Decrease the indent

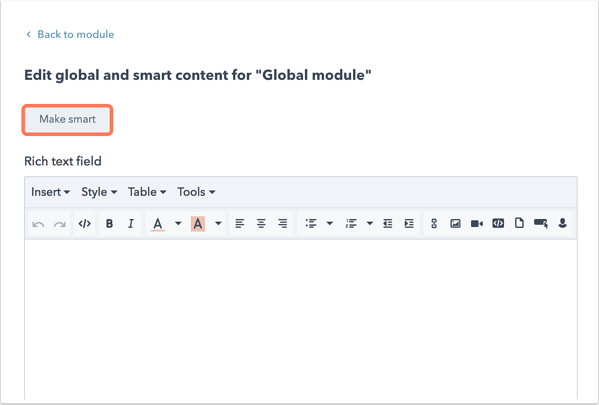click(388, 224)
